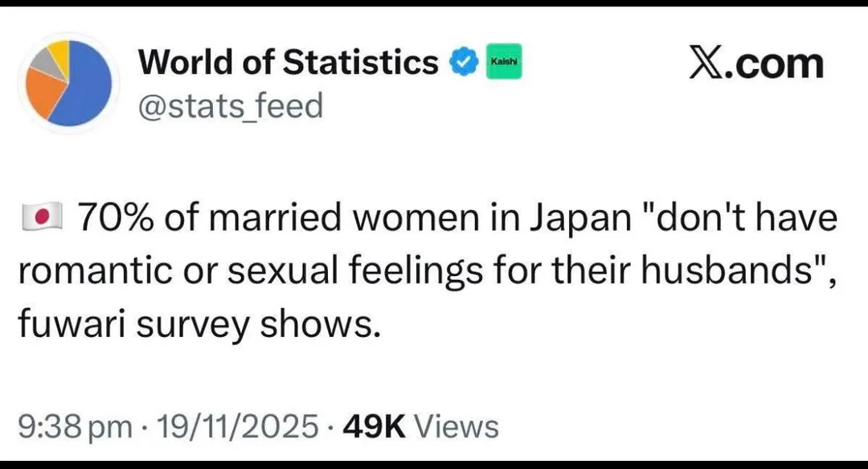868x469 pixels.
Task: Click the orange slice of the pie chart avatar
Action: [x=44, y=88]
